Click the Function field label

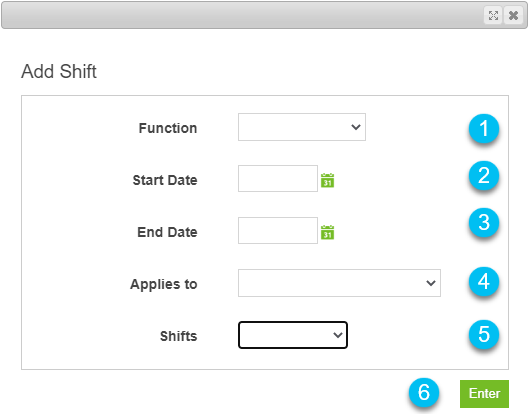168,128
